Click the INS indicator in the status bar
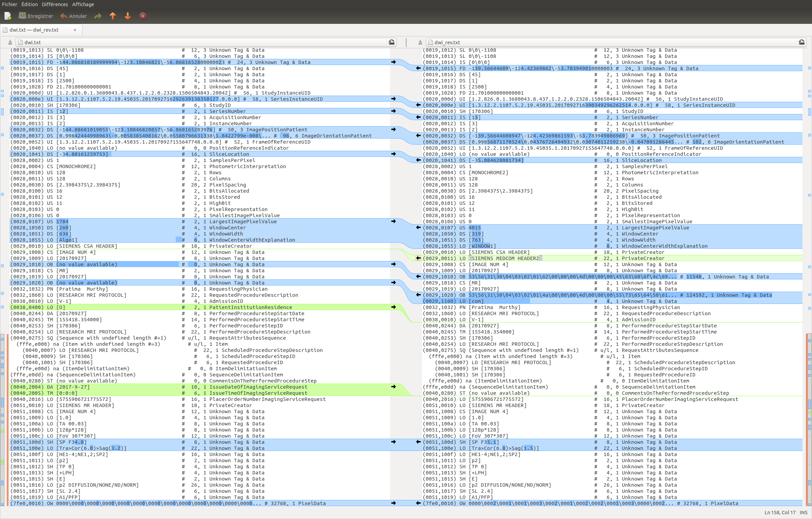The width and height of the screenshot is (812, 519). tap(803, 512)
